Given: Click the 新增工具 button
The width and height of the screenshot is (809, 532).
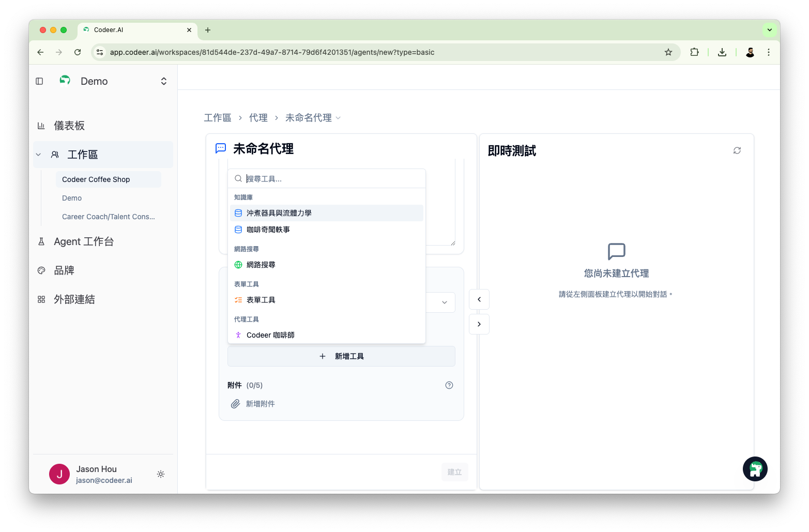Looking at the screenshot, I should pyautogui.click(x=341, y=356).
